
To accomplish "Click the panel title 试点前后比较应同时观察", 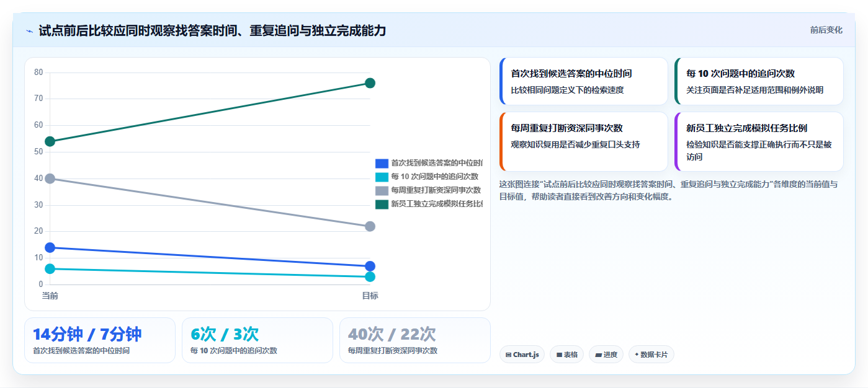I will (212, 30).
